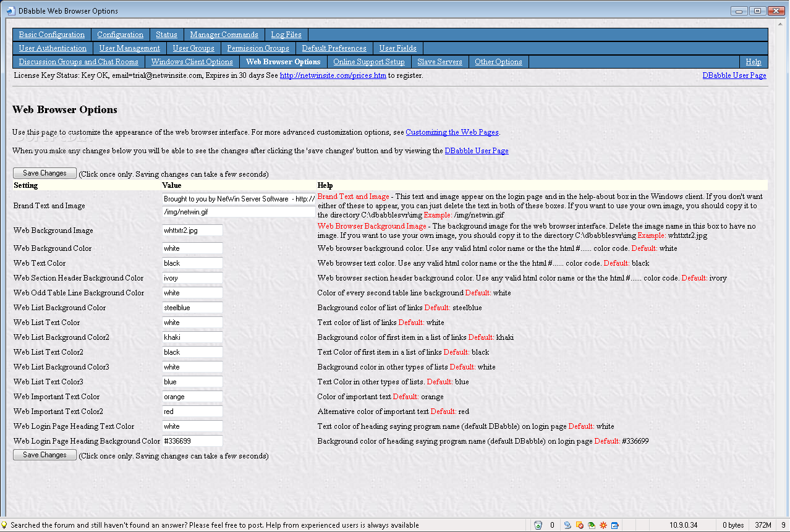Click Web Section Header Background Color field
Screen dimensions: 790x532
[x=192, y=277]
